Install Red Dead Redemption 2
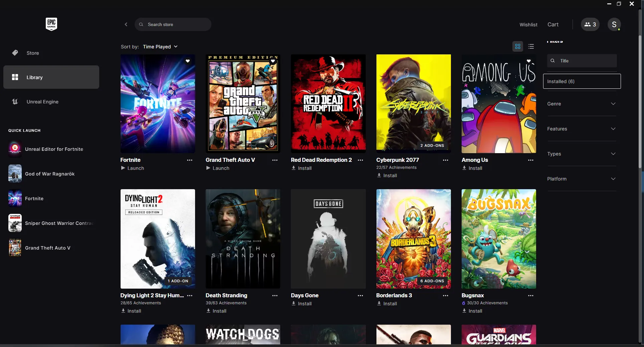 (302, 168)
